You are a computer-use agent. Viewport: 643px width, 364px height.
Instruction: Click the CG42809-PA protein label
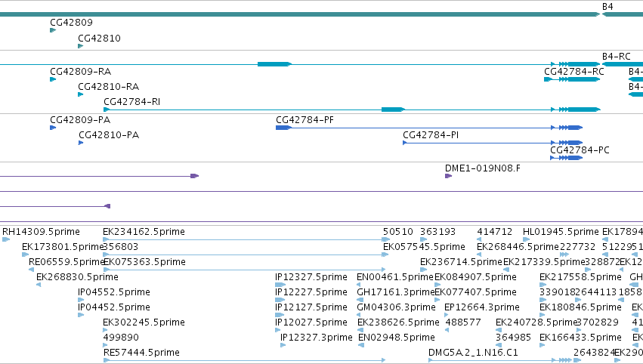(x=80, y=120)
